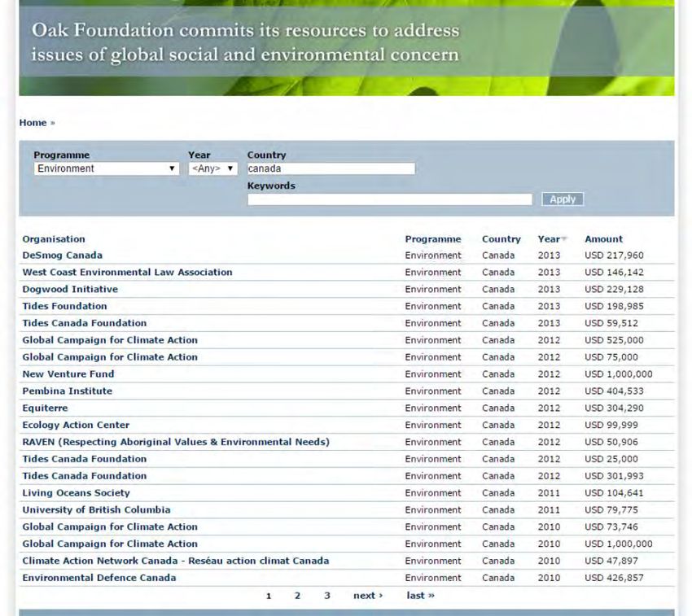Open the Tides Foundation 2013 entry
Image resolution: width=692 pixels, height=616 pixels.
pos(64,306)
